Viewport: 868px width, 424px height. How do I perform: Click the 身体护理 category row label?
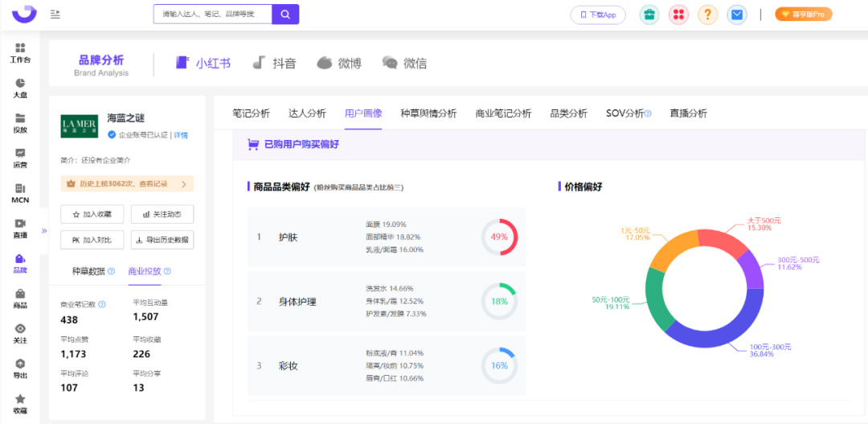point(297,302)
